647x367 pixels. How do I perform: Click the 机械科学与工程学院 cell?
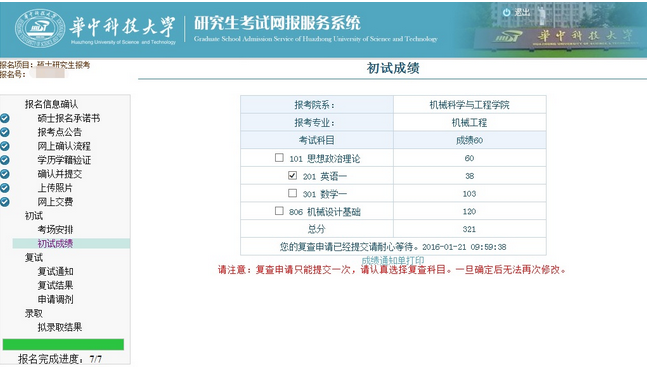tap(470, 105)
